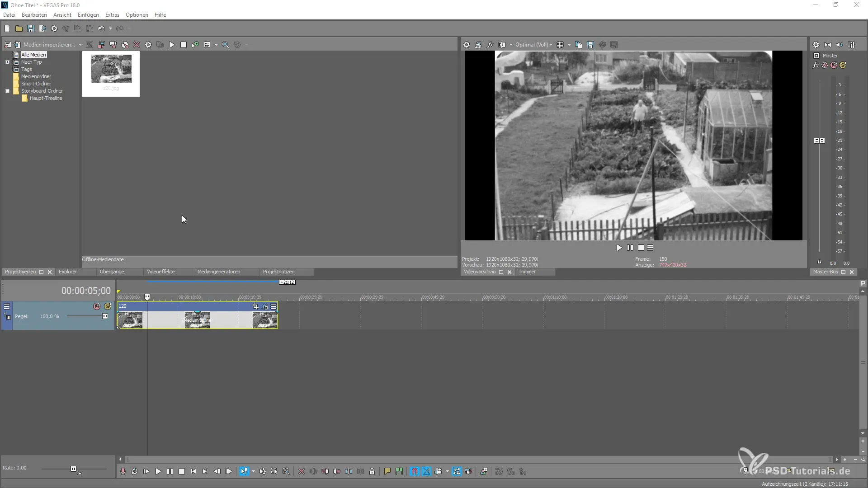Image resolution: width=868 pixels, height=488 pixels.
Task: Start media preview in Project Media toolbar
Action: click(172, 45)
